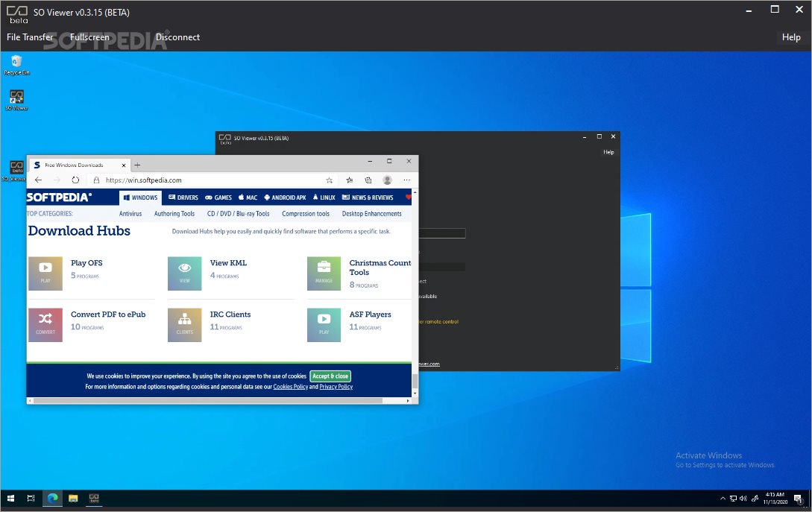Click the Convert PDF to ePub icon

45,325
